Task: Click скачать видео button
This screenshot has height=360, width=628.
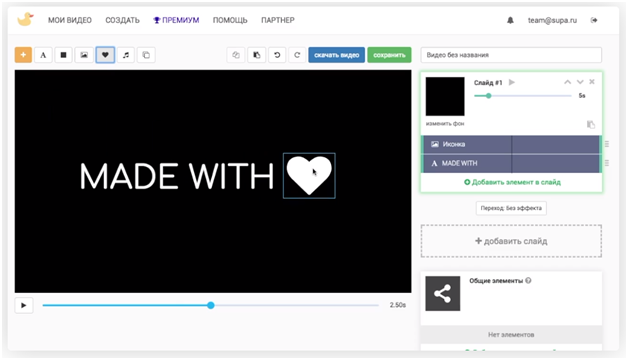Action: (x=336, y=55)
